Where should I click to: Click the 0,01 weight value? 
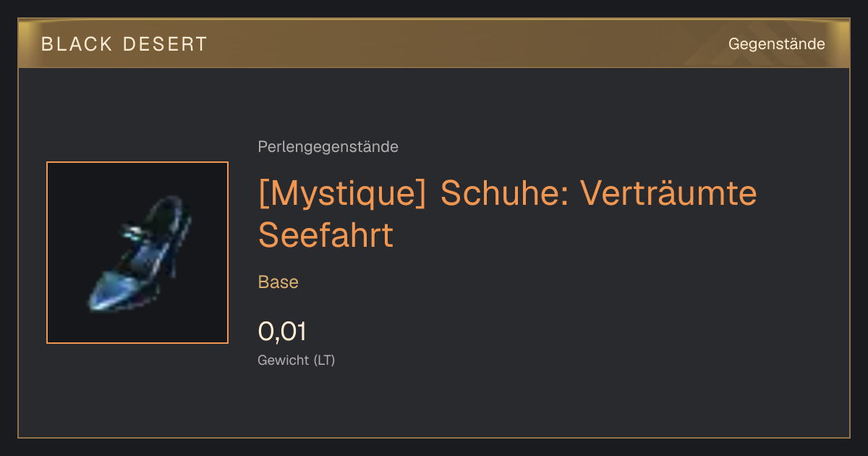[282, 332]
